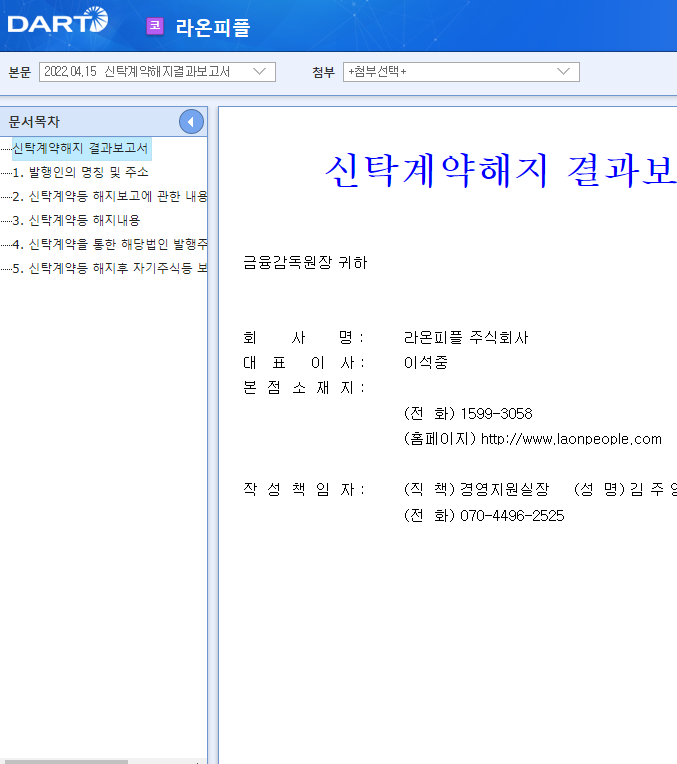Click the 라온피플 company name in the header
This screenshot has width=677, height=764.
coord(213,27)
